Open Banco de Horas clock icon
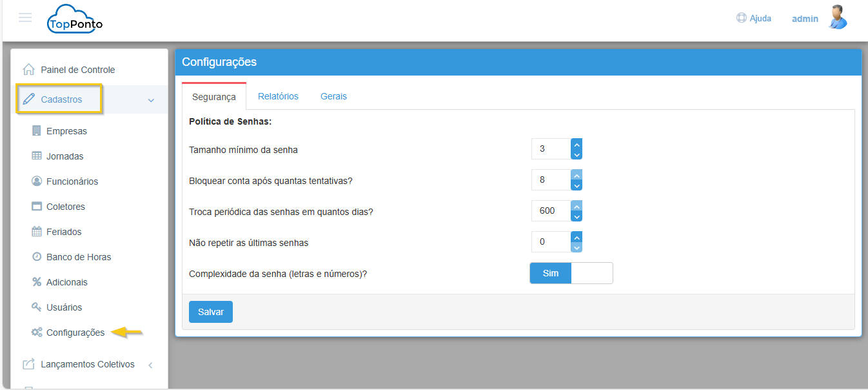868x390 pixels. pos(37,257)
